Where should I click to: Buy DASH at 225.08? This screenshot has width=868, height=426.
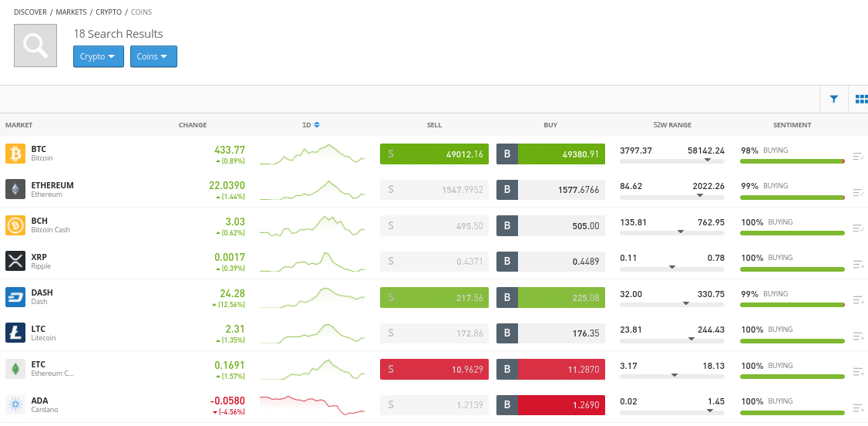tap(551, 297)
